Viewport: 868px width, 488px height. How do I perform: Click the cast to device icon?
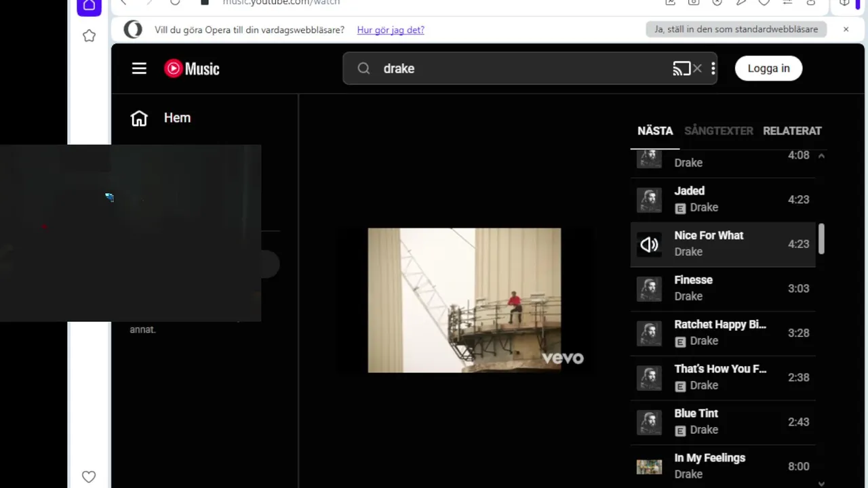pos(681,68)
